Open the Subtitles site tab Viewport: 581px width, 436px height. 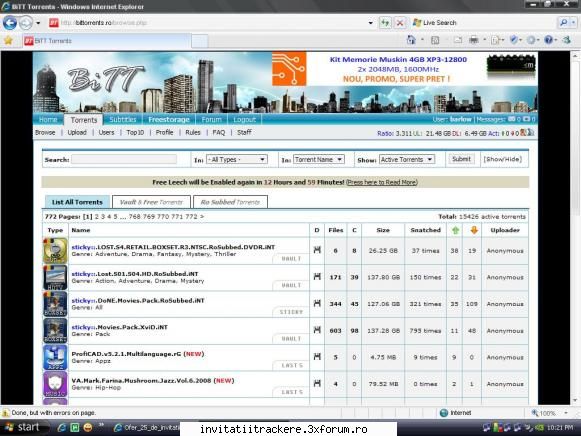coord(123,120)
